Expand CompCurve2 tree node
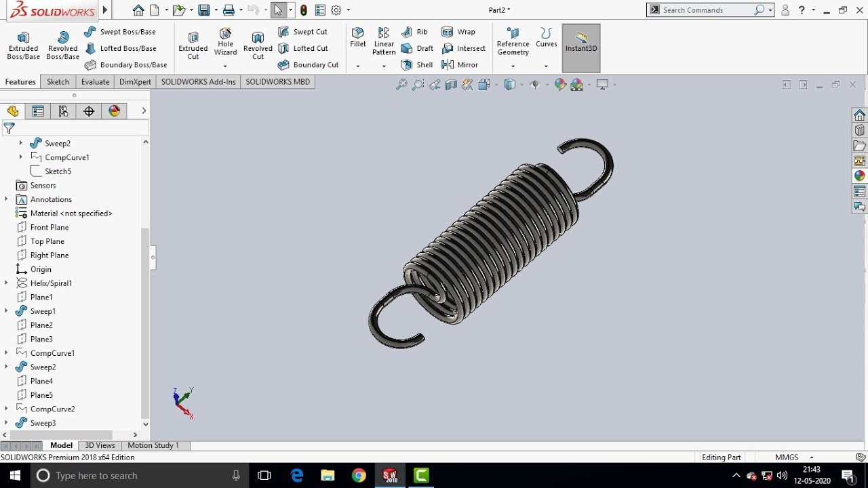 click(x=7, y=409)
